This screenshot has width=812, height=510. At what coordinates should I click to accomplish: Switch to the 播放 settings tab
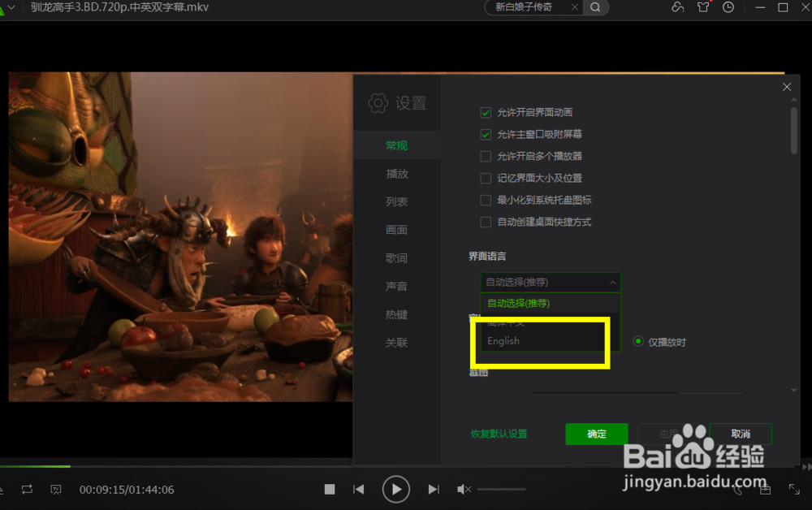click(x=396, y=173)
